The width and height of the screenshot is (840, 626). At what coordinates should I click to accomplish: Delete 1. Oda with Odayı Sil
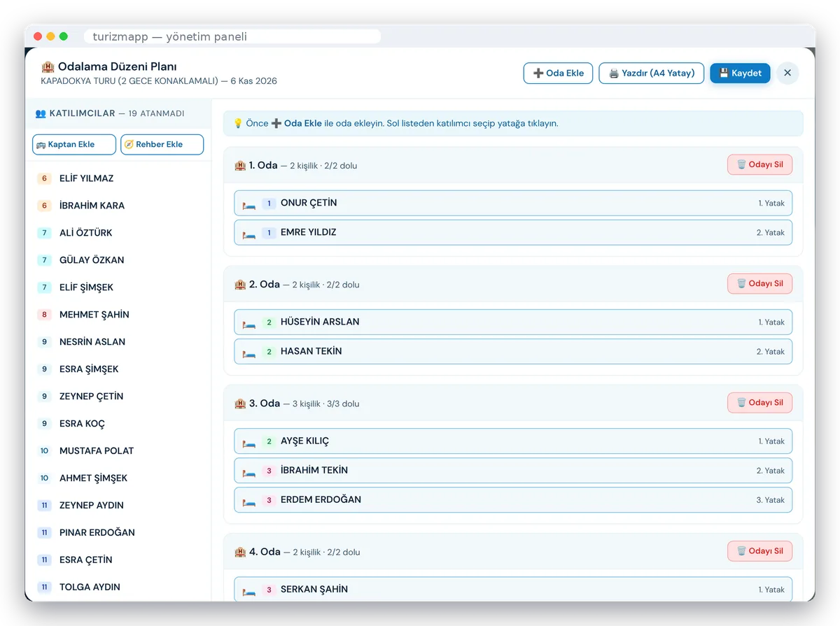click(759, 165)
